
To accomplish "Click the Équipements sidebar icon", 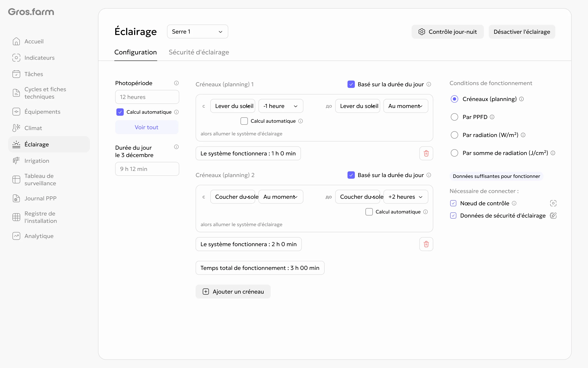I will (x=16, y=112).
